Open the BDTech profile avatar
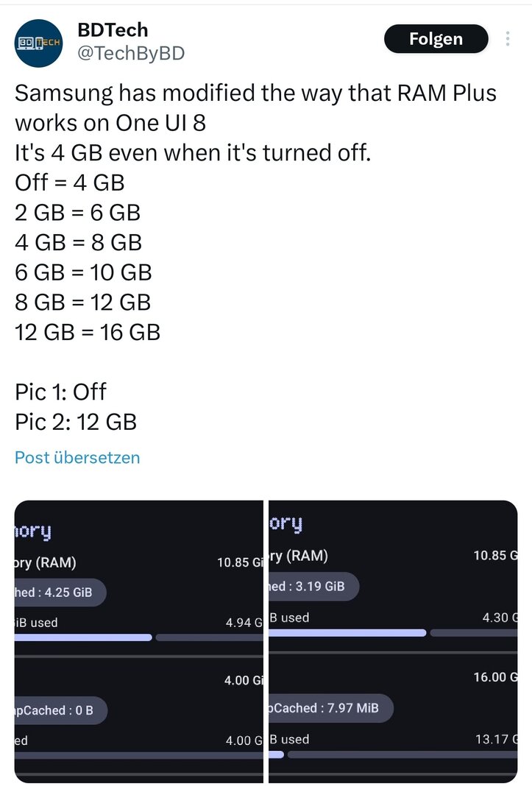532x795 pixels. [x=38, y=43]
